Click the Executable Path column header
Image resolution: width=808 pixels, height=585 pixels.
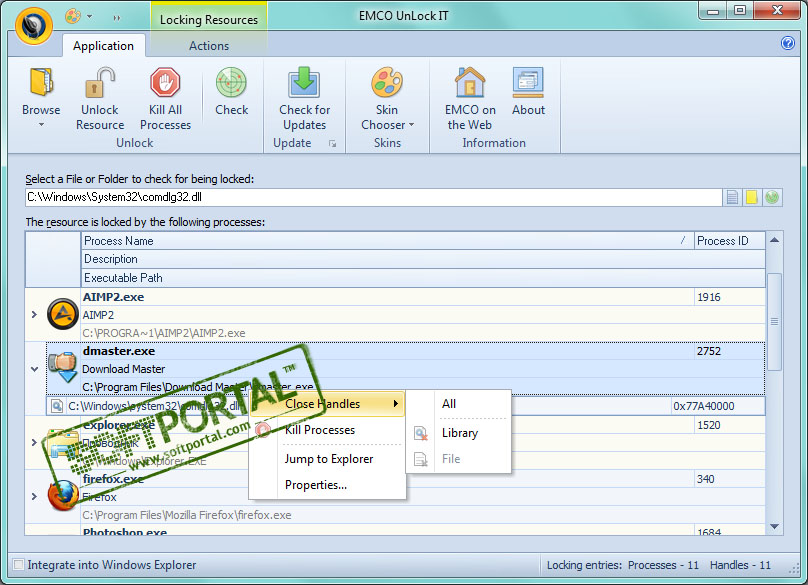pyautogui.click(x=423, y=278)
